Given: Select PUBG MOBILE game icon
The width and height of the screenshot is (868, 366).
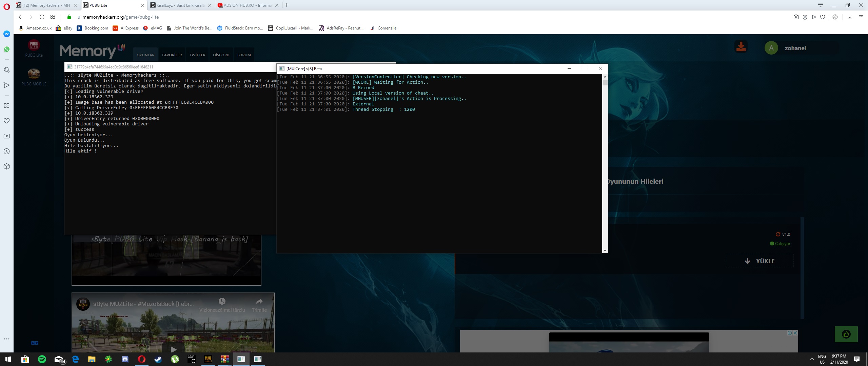Looking at the screenshot, I should pyautogui.click(x=34, y=77).
